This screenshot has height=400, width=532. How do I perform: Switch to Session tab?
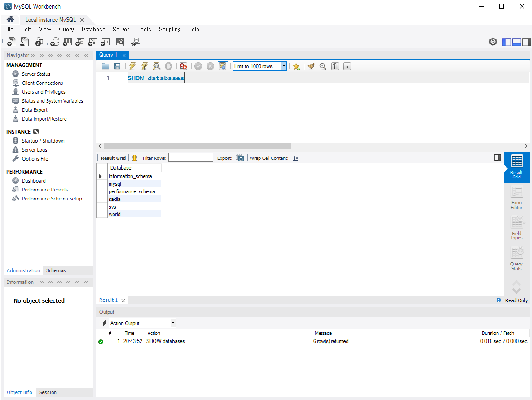[x=48, y=392]
